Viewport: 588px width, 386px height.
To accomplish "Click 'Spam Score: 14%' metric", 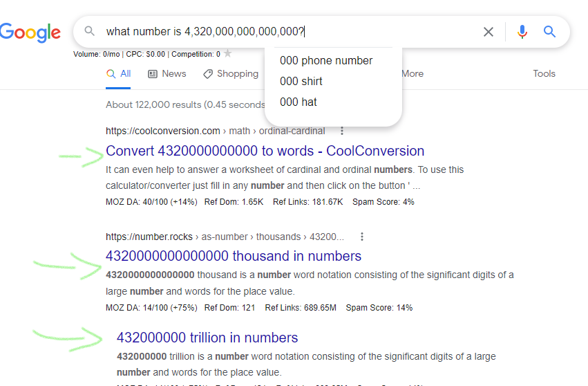I will pyautogui.click(x=379, y=308).
